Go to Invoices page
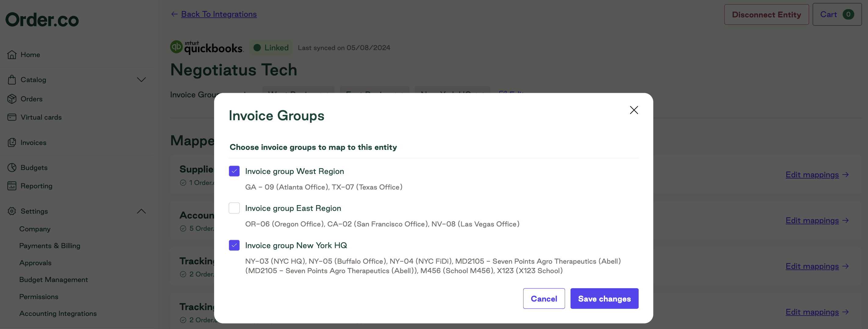The height and width of the screenshot is (329, 868). point(33,143)
